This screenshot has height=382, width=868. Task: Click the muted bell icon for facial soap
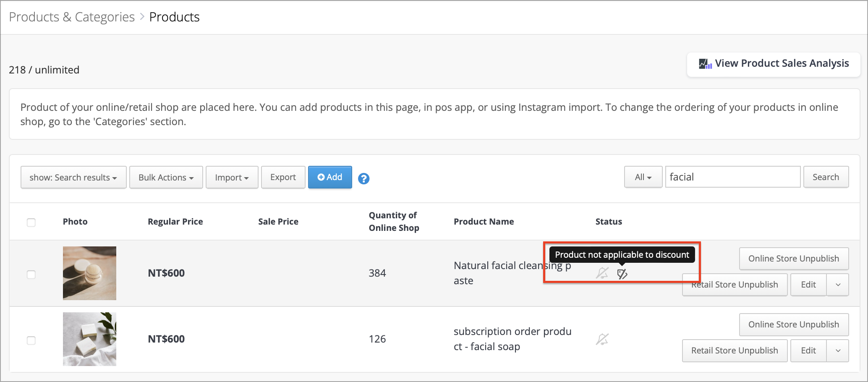pyautogui.click(x=602, y=339)
